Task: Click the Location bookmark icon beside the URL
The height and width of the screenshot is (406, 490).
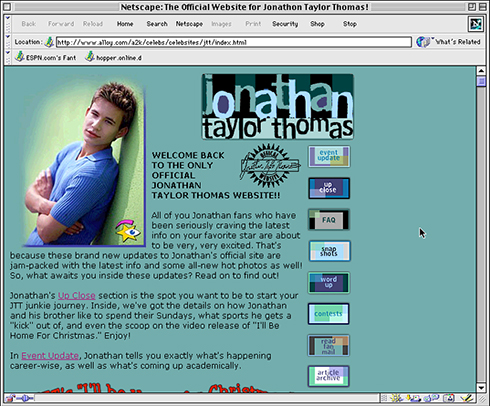Action: tap(49, 42)
